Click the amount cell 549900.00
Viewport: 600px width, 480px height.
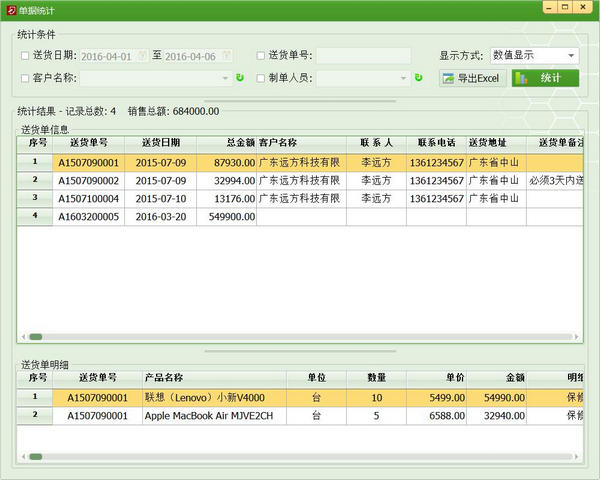227,217
